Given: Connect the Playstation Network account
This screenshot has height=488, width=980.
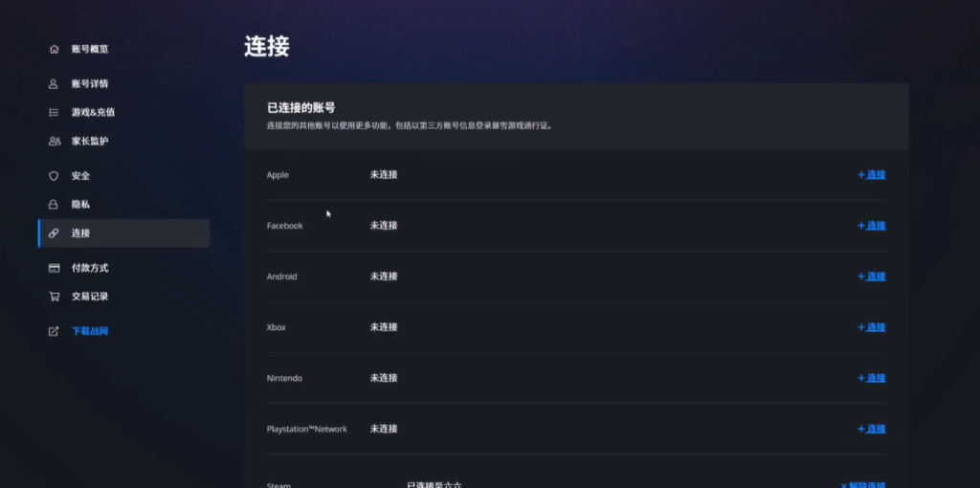Looking at the screenshot, I should [x=872, y=429].
